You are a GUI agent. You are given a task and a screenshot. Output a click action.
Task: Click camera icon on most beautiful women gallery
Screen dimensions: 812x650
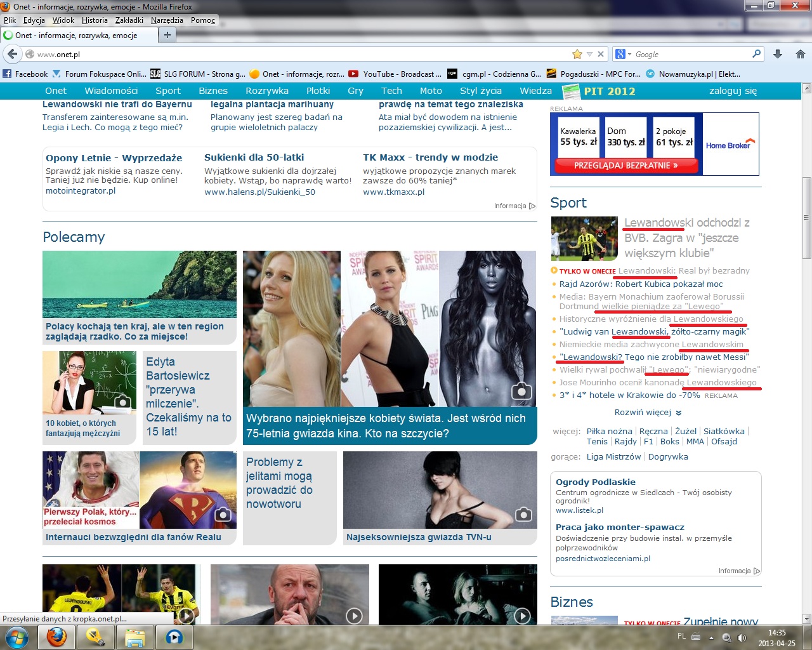(x=521, y=390)
